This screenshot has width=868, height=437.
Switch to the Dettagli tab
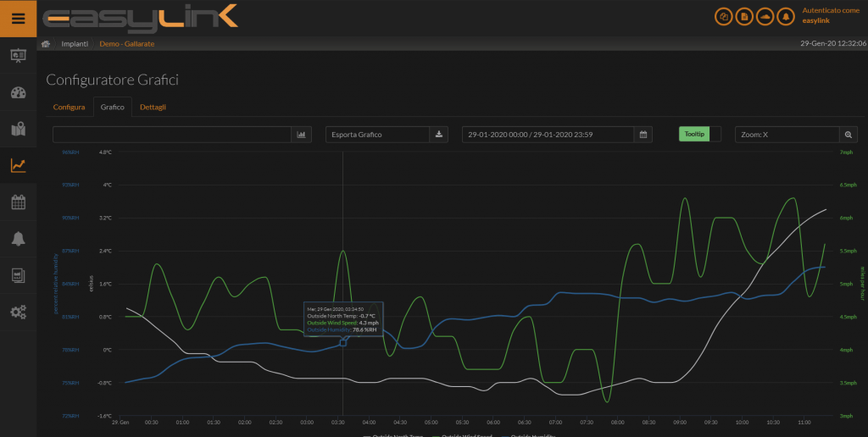[x=153, y=108]
